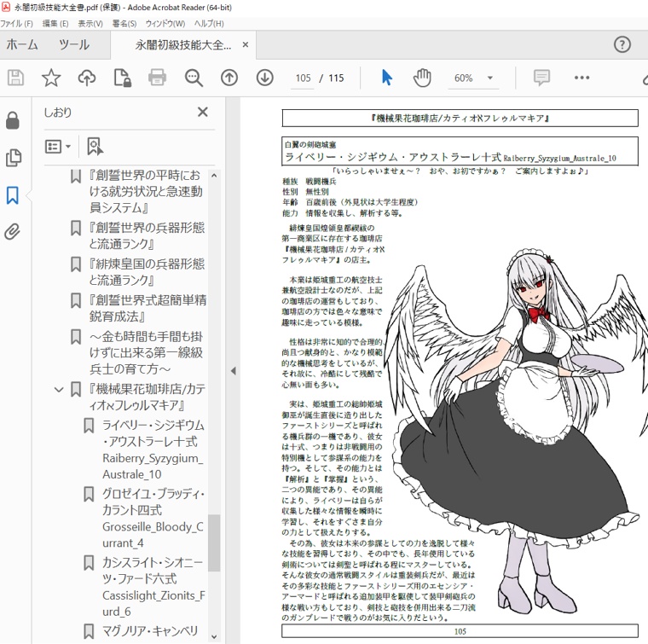Click the star bookmark favorite icon
Image resolution: width=648 pixels, height=644 pixels.
click(51, 78)
